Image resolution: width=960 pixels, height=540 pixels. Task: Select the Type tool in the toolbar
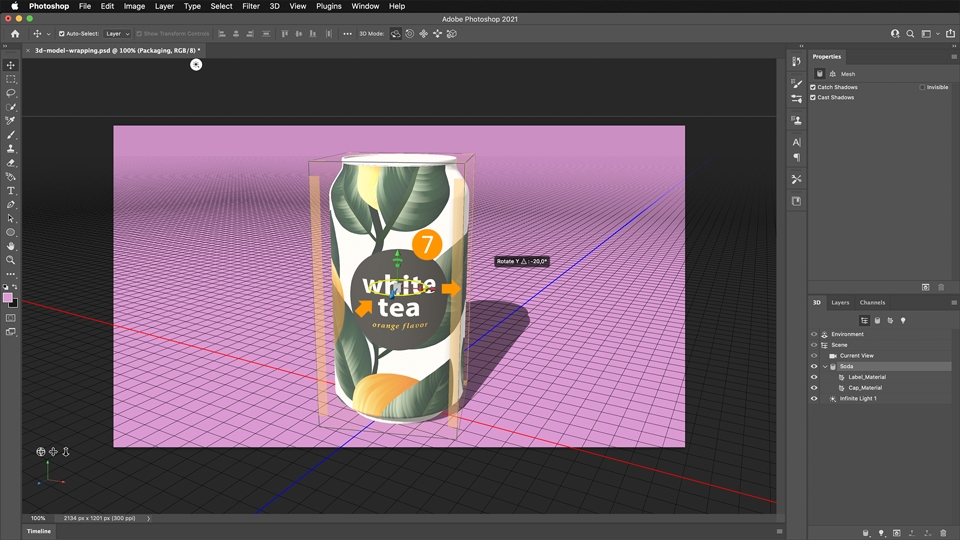(11, 190)
